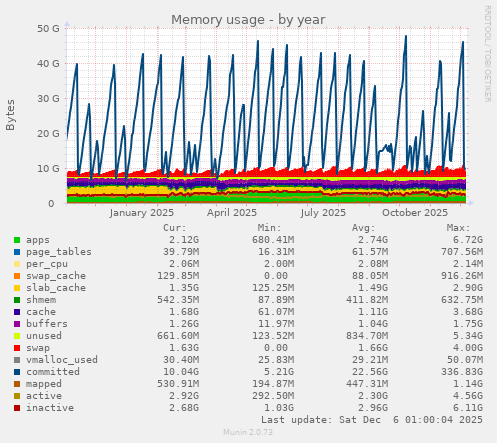Click the '50 G' y-axis tick label
Image resolution: width=497 pixels, height=443 pixels.
click(x=48, y=29)
